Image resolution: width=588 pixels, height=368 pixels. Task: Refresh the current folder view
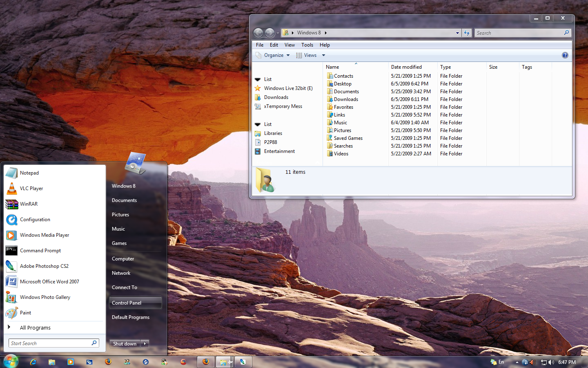pos(467,33)
